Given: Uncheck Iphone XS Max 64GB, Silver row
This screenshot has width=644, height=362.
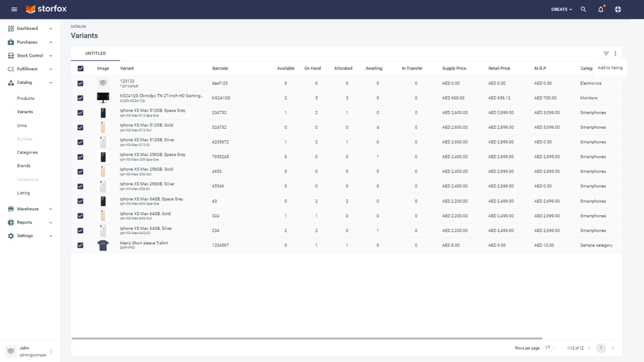Looking at the screenshot, I should [80, 231].
